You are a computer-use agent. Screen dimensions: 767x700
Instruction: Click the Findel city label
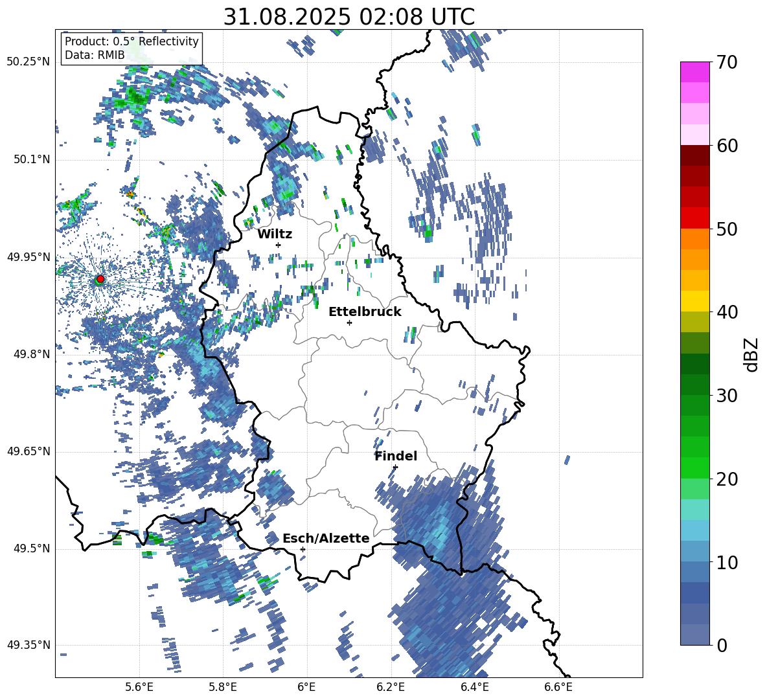[x=396, y=456]
